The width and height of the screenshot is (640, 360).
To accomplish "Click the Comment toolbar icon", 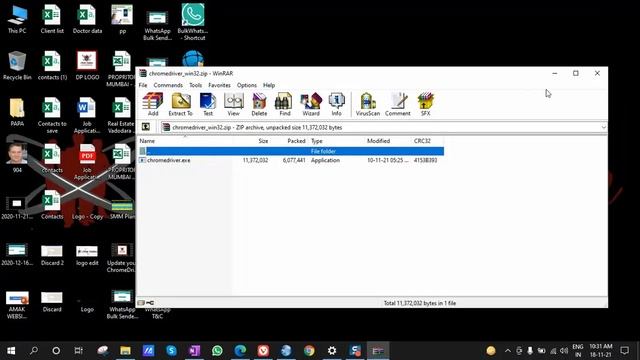I will click(398, 104).
